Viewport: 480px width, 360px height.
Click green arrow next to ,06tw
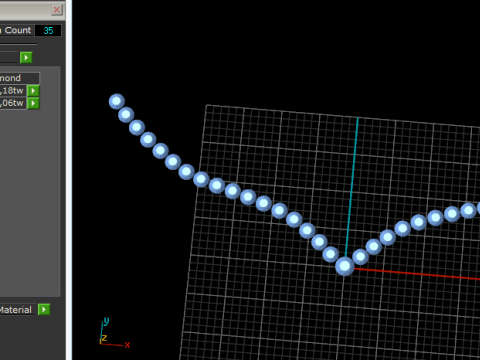pyautogui.click(x=33, y=103)
